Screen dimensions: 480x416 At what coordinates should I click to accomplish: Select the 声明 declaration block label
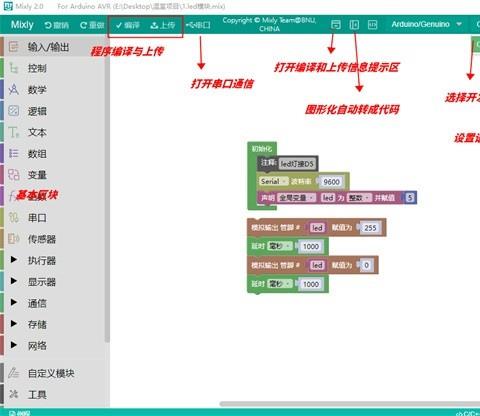tap(268, 198)
